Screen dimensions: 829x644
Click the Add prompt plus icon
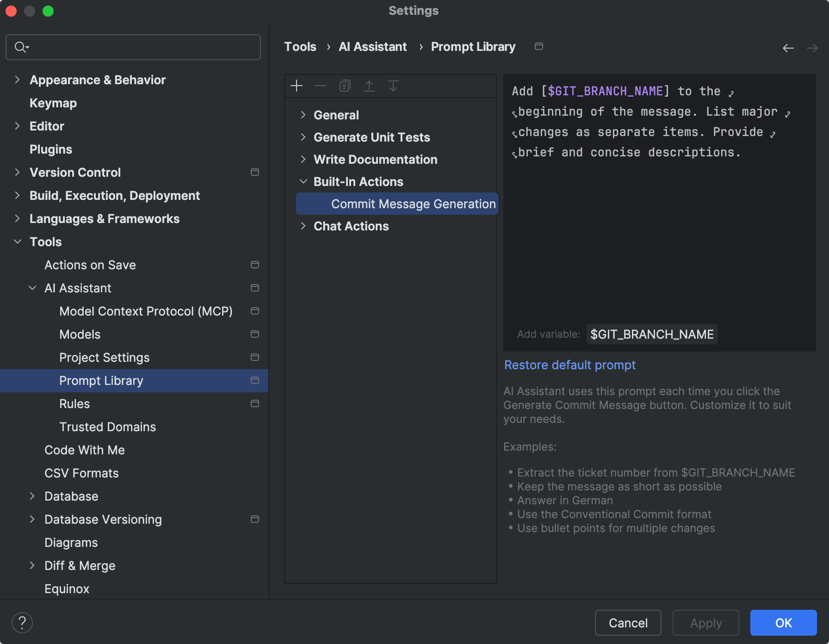tap(296, 86)
